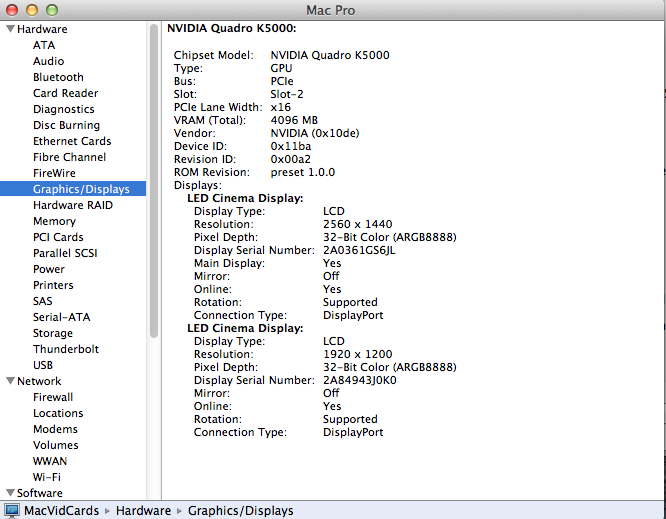The width and height of the screenshot is (666, 519).
Task: Click the first LED Cinema Display heading
Action: 245,198
